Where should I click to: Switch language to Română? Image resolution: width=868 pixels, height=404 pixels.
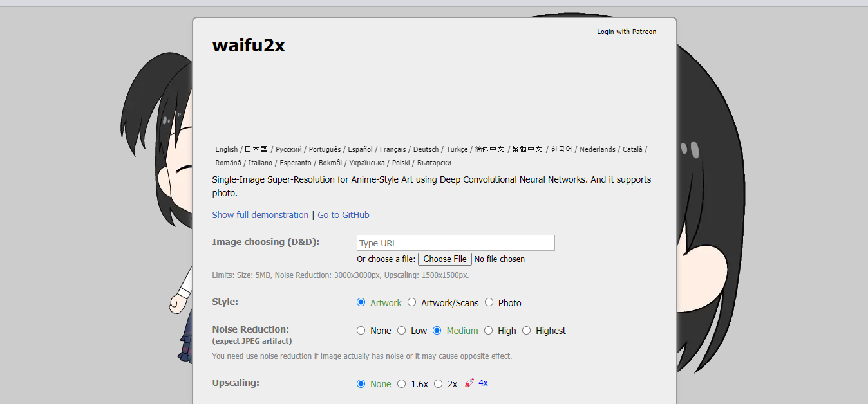click(x=229, y=163)
